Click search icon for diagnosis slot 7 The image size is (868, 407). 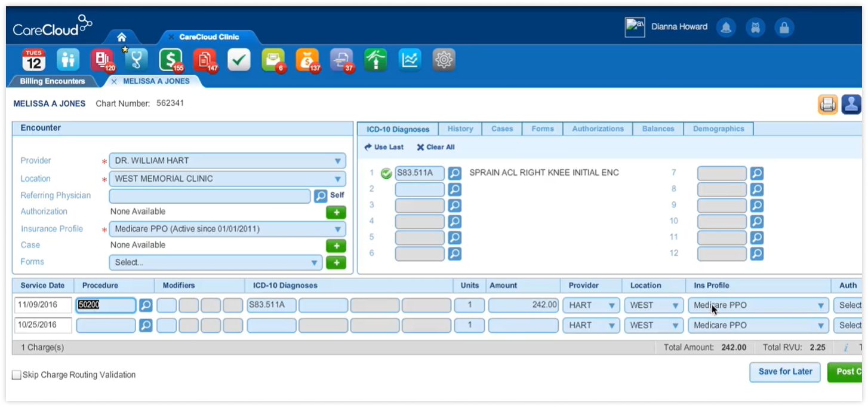pos(757,173)
